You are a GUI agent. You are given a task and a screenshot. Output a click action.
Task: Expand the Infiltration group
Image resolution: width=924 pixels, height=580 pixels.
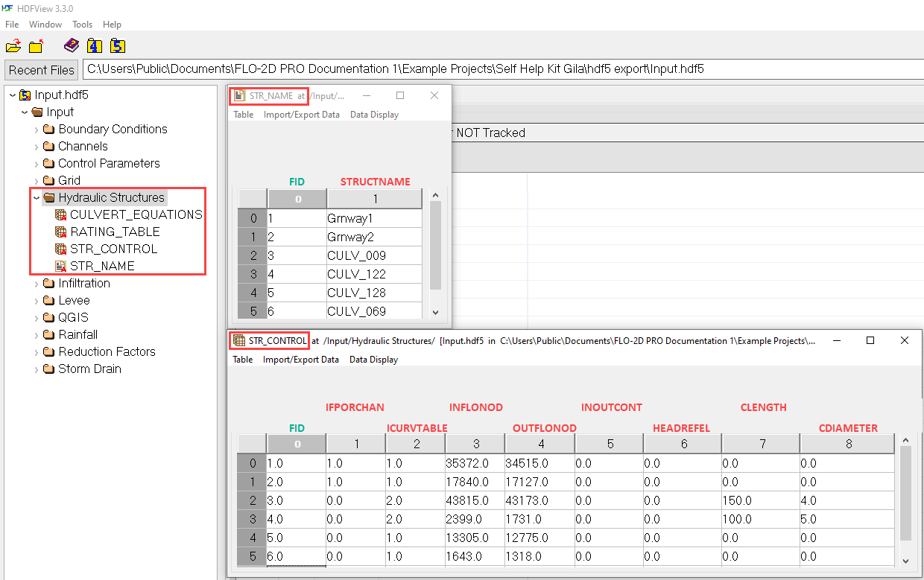click(x=36, y=284)
